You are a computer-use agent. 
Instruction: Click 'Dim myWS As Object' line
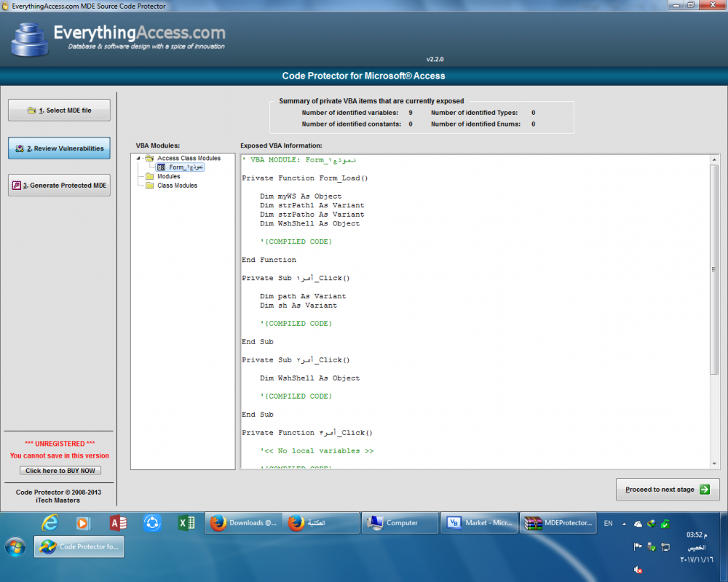(x=301, y=196)
